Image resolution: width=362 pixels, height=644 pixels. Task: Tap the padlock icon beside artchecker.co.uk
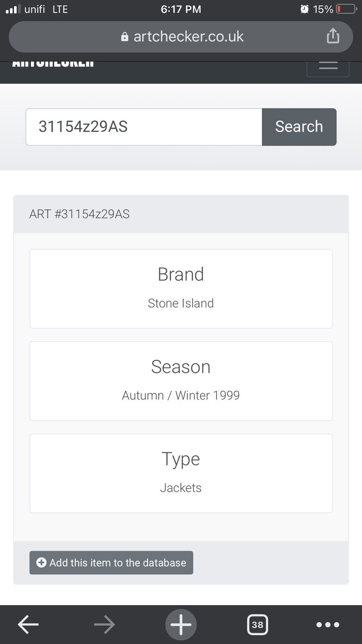125,37
